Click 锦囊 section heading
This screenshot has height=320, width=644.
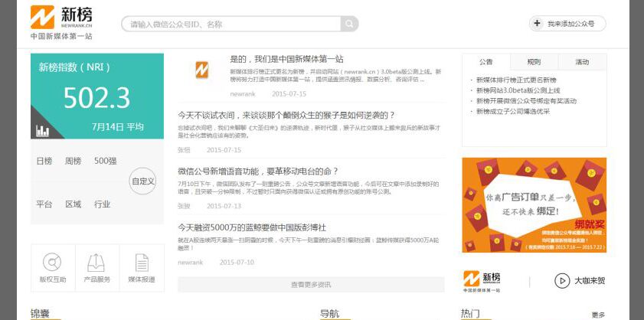pyautogui.click(x=40, y=314)
